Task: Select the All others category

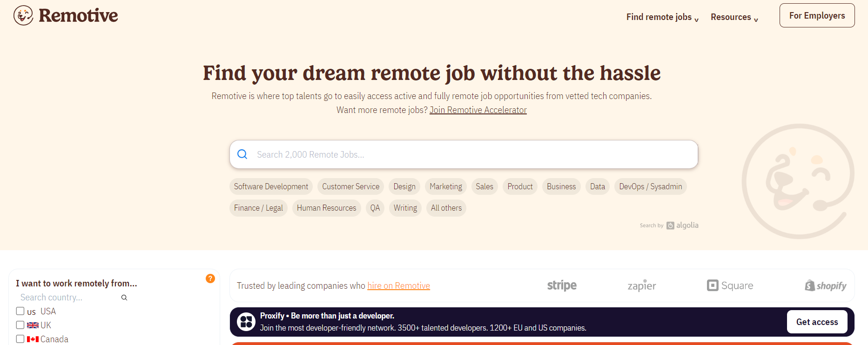Action: [446, 208]
